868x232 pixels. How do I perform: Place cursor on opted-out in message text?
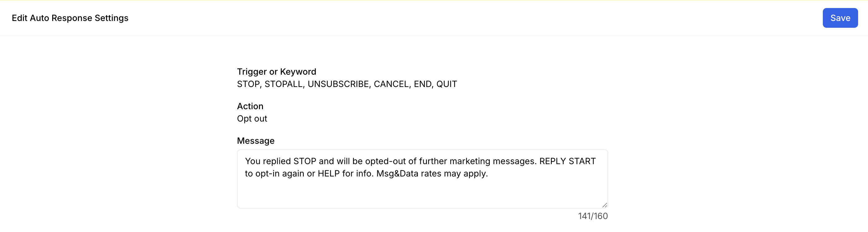tap(385, 161)
